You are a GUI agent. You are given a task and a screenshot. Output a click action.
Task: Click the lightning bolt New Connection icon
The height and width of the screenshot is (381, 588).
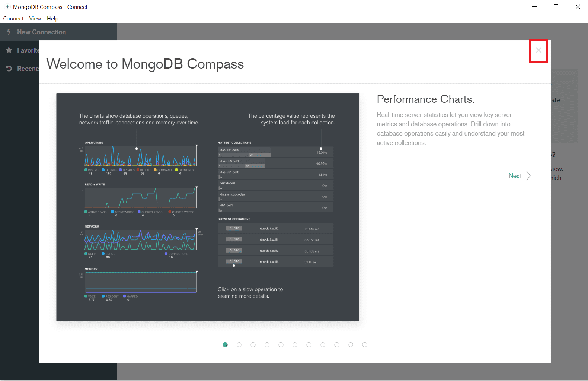(x=9, y=32)
